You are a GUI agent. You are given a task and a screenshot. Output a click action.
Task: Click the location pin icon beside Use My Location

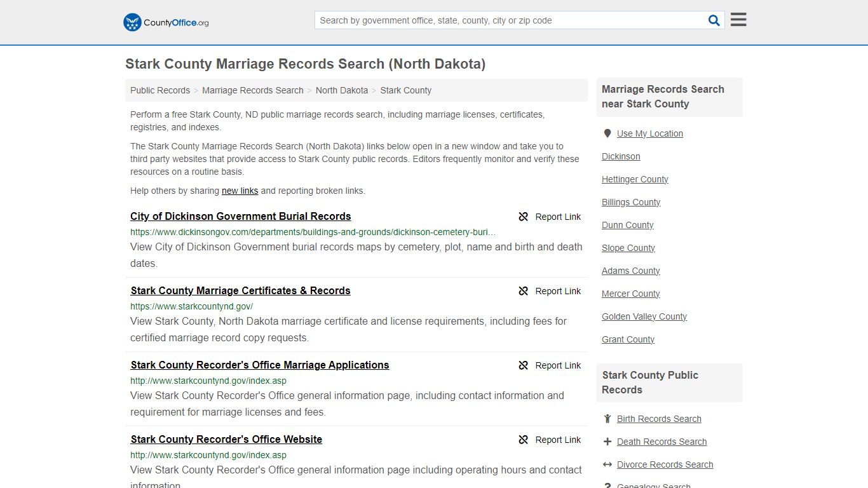[x=607, y=133]
